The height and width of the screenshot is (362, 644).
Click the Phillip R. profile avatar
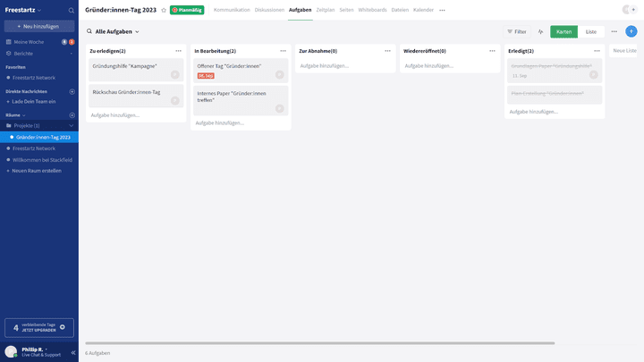click(11, 352)
